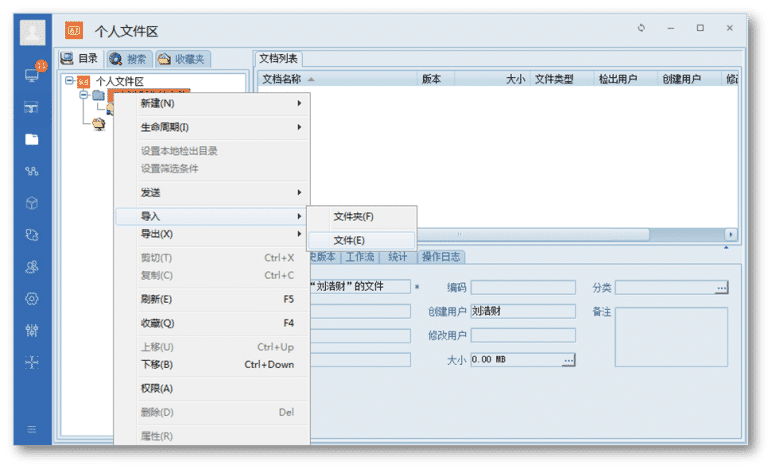772x469 pixels.
Task: Choose 下移(B) in the context menu
Action: click(x=212, y=365)
